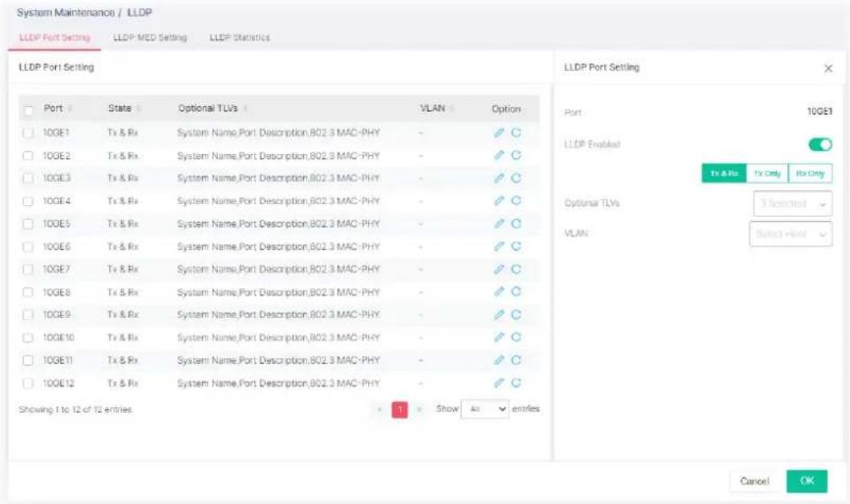
Task: Switch to the LLDP Port Setting tab
Action: (55, 37)
